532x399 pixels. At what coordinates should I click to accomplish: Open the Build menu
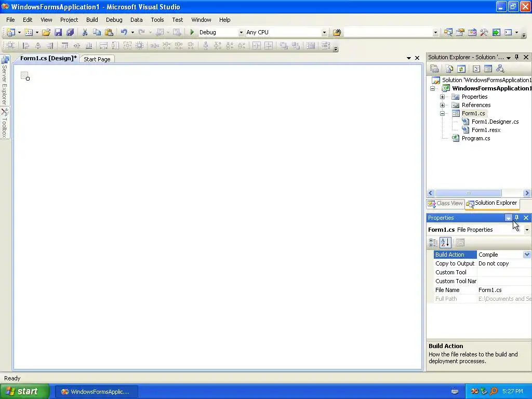point(92,20)
